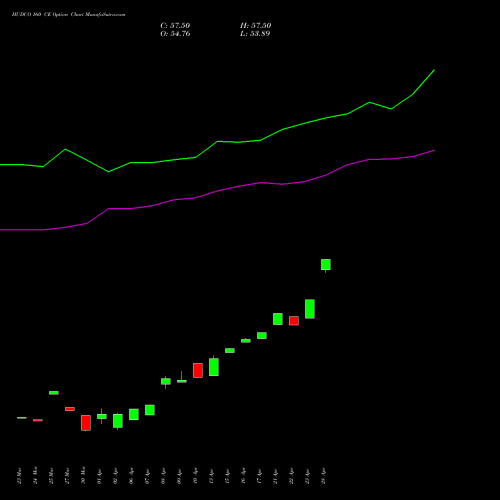Select the close value C: 57.50
Image resolution: width=500 pixels, height=500 pixels.
[x=175, y=26]
